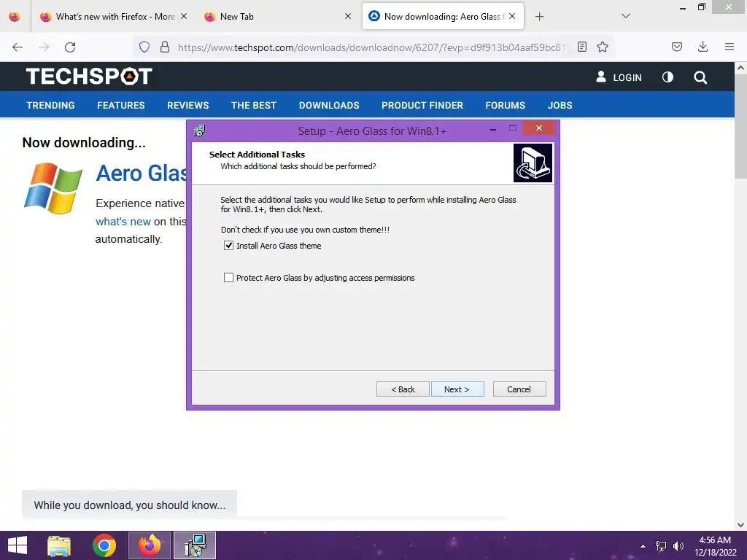Minimize the Aero Glass Setup dialog
The width and height of the screenshot is (747, 560).
(493, 128)
